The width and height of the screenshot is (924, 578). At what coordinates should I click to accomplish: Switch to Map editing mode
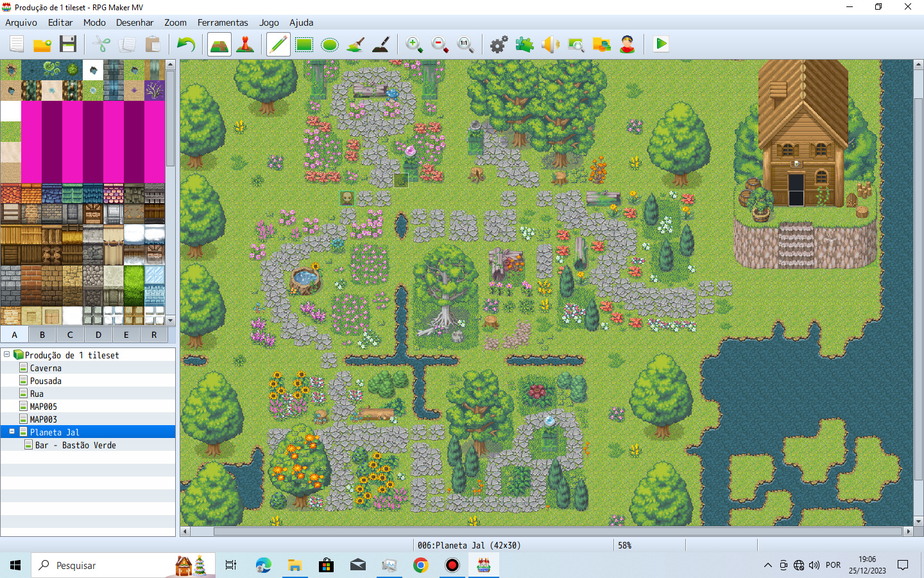tap(219, 44)
